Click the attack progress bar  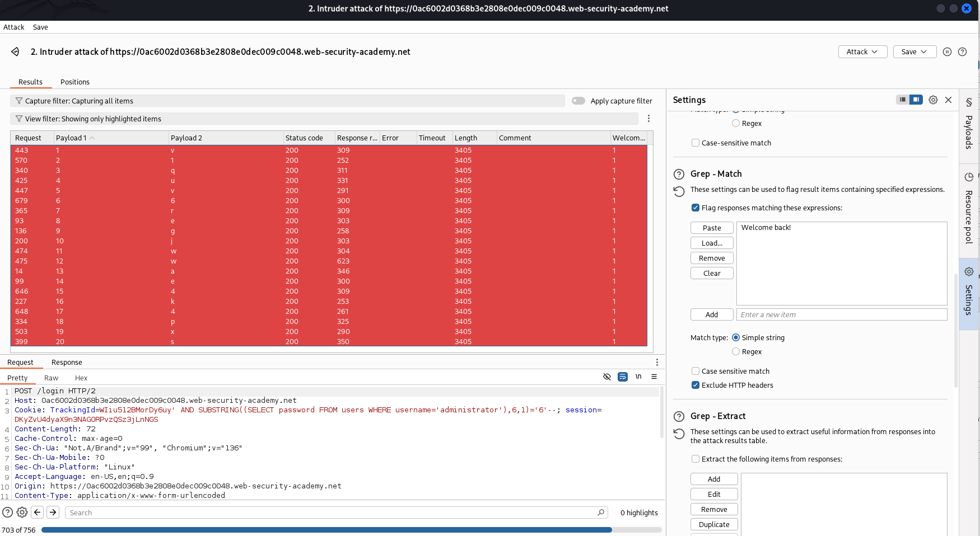[x=351, y=530]
